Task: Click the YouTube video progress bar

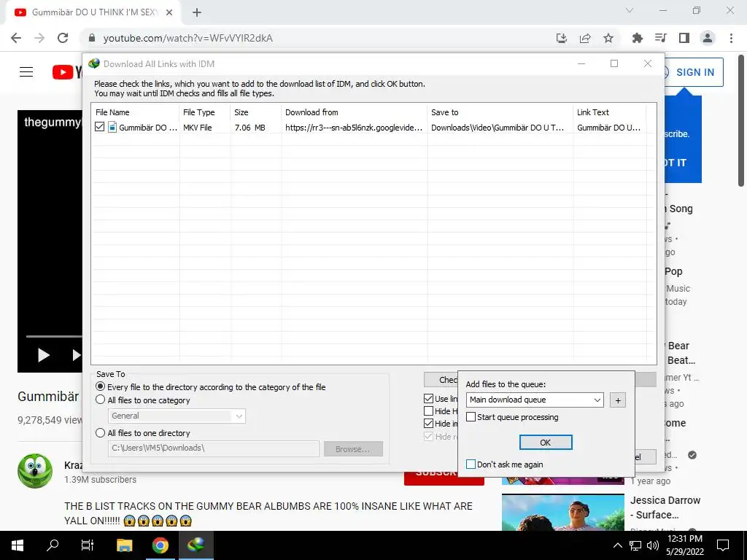Action: coord(54,336)
